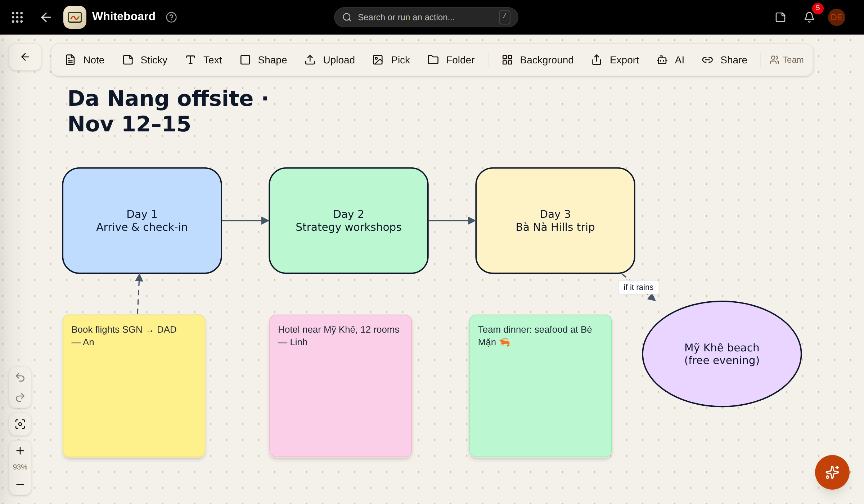Open the DE user avatar menu
The image size is (864, 504).
pos(837,17)
